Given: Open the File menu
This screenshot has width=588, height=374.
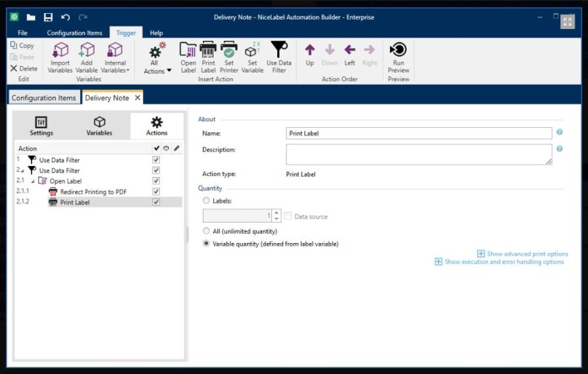Looking at the screenshot, I should 22,33.
